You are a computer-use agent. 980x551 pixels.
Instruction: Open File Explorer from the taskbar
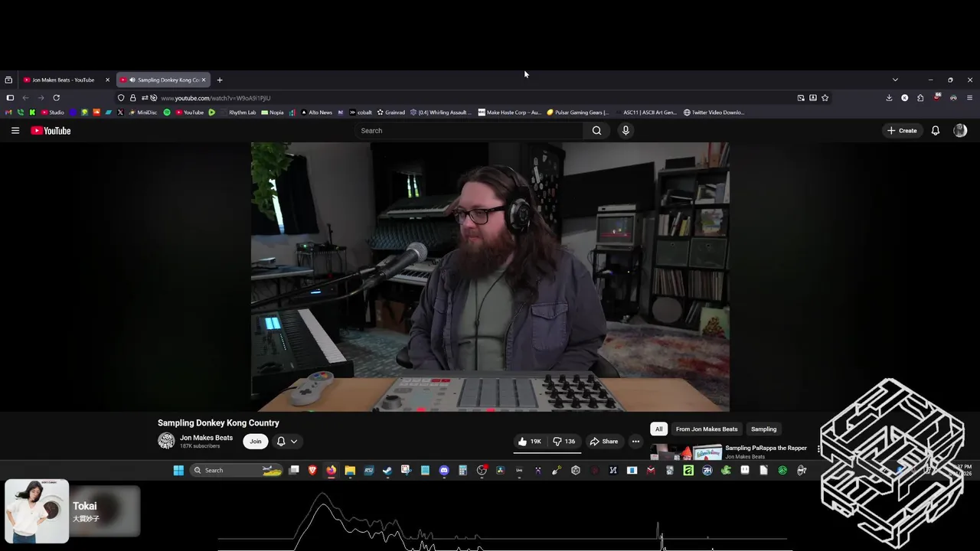tap(350, 471)
